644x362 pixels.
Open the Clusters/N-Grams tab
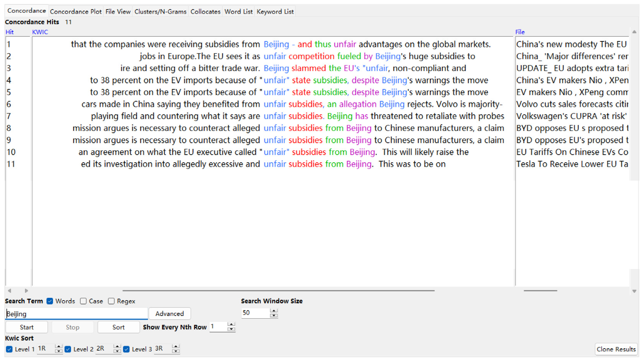click(160, 12)
